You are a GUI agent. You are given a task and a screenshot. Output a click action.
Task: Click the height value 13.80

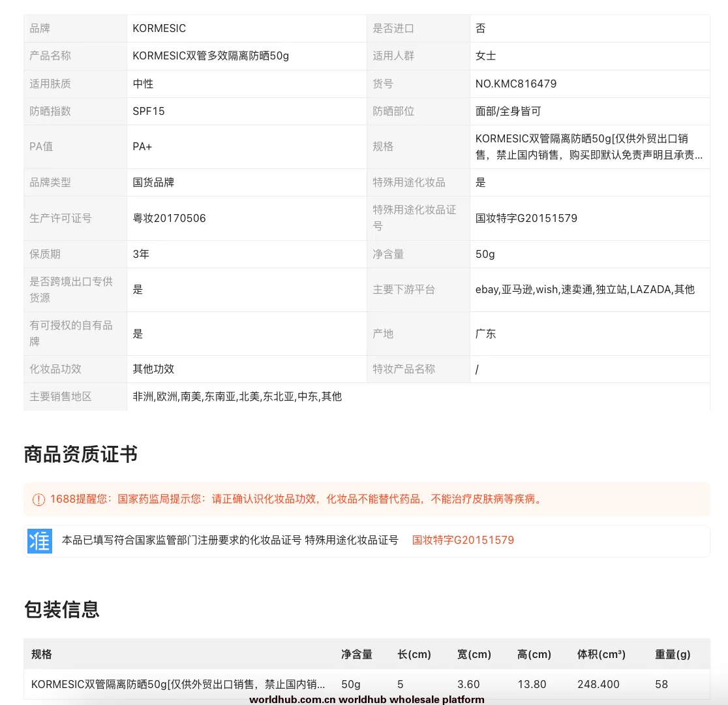point(532,684)
